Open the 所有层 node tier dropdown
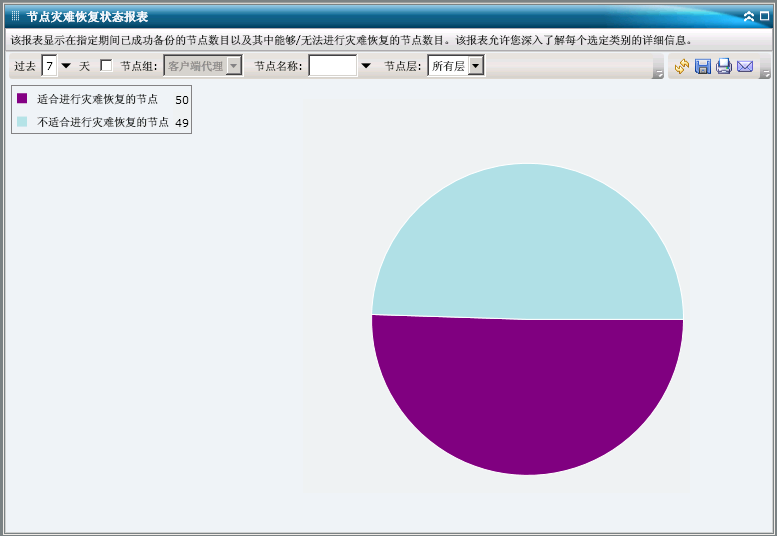The height and width of the screenshot is (536, 777). (475, 66)
